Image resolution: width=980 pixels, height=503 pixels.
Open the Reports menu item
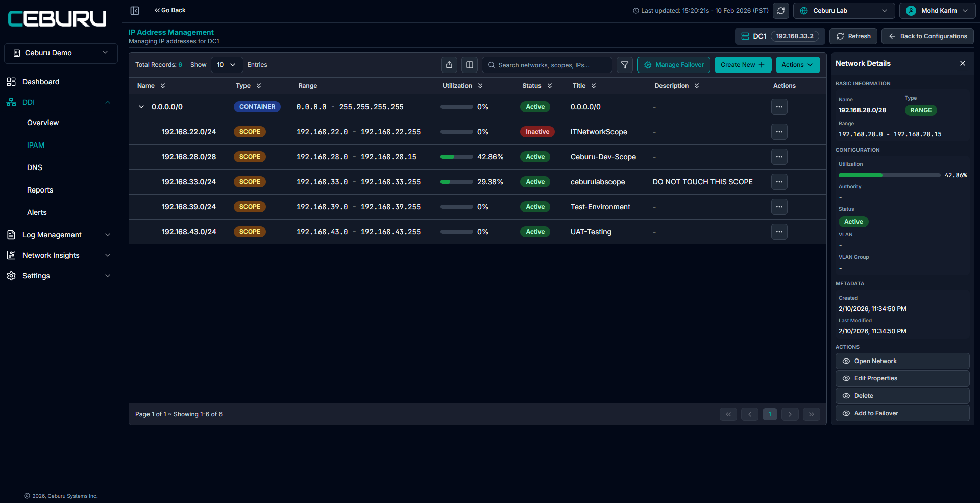(x=40, y=190)
